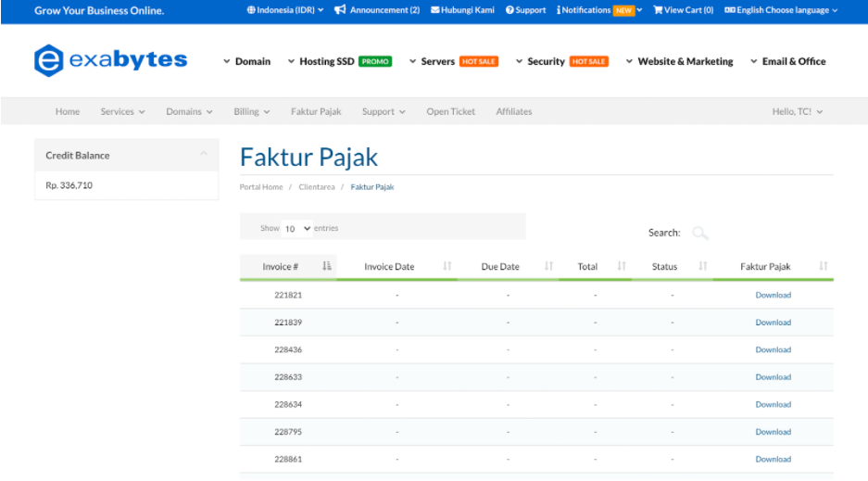Screen dimensions: 868x481
Task: Click Portal Home breadcrumb
Action: point(261,187)
